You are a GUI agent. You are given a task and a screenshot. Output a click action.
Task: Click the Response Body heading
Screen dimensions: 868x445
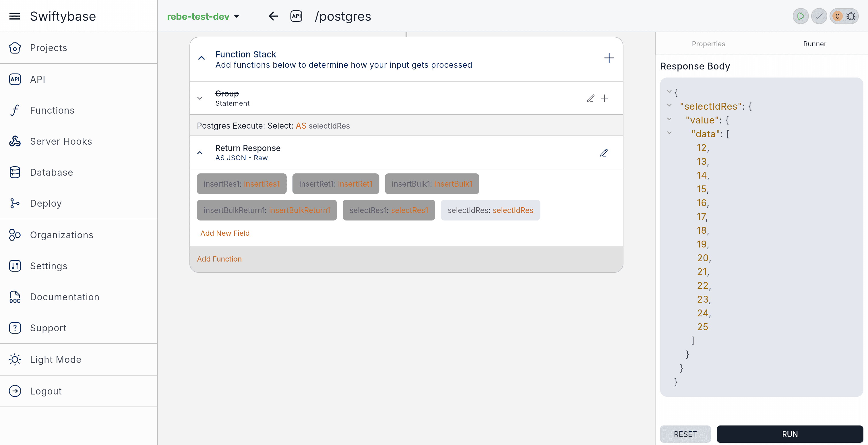695,66
